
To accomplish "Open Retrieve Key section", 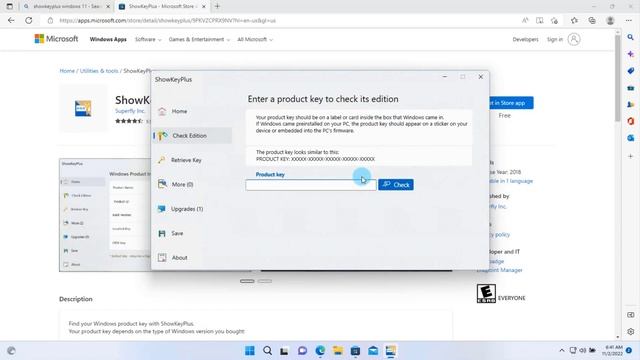I will click(x=192, y=160).
